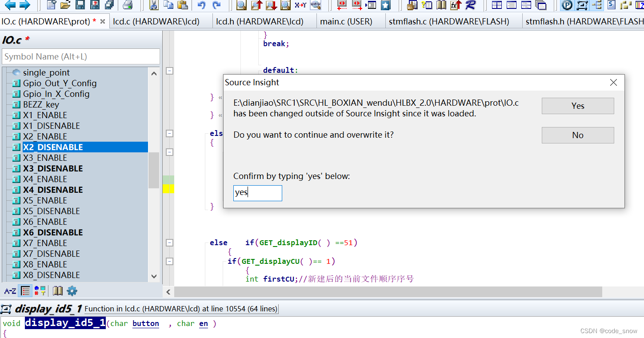Viewport: 644px width, 338px height.
Task: Click the horizontal scrollbar left arrow
Action: (168, 292)
